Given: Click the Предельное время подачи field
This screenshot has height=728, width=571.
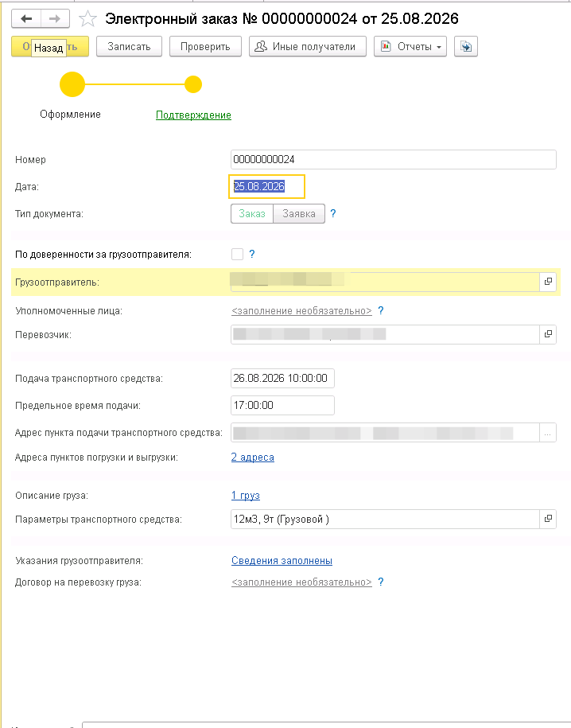Looking at the screenshot, I should pos(282,405).
